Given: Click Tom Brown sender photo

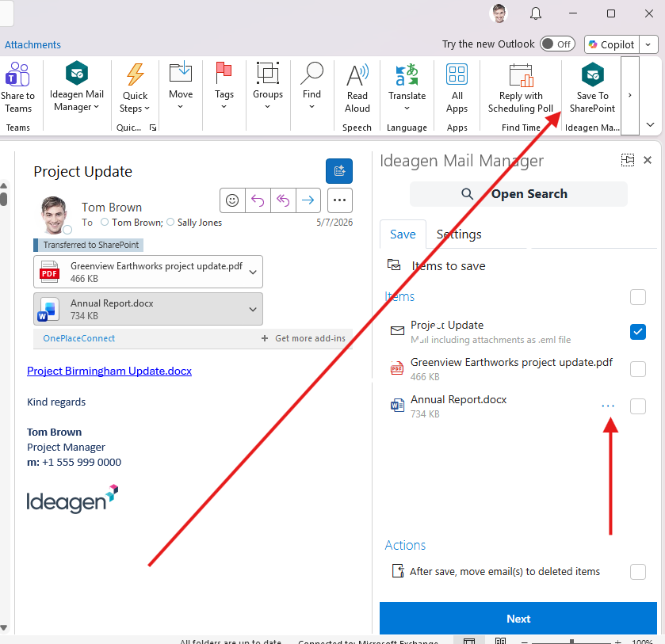Looking at the screenshot, I should (54, 215).
